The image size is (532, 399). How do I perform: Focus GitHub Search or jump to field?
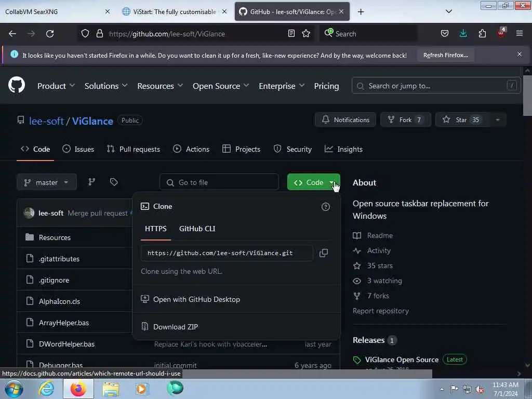(x=436, y=86)
